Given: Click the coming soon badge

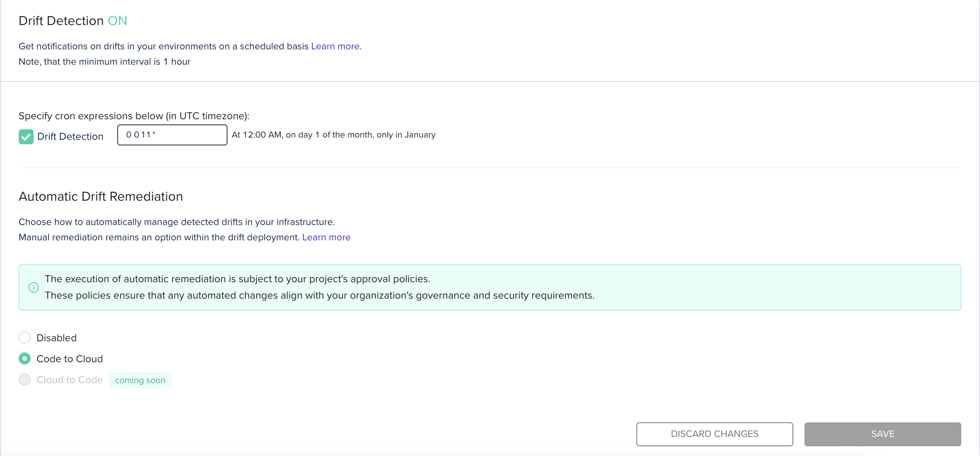Looking at the screenshot, I should click(140, 380).
